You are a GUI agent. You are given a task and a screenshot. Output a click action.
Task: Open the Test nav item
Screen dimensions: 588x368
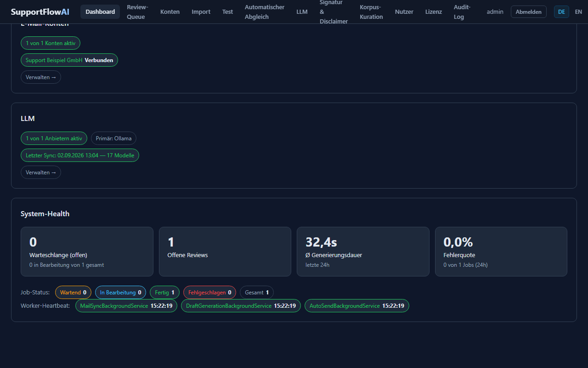coord(228,11)
